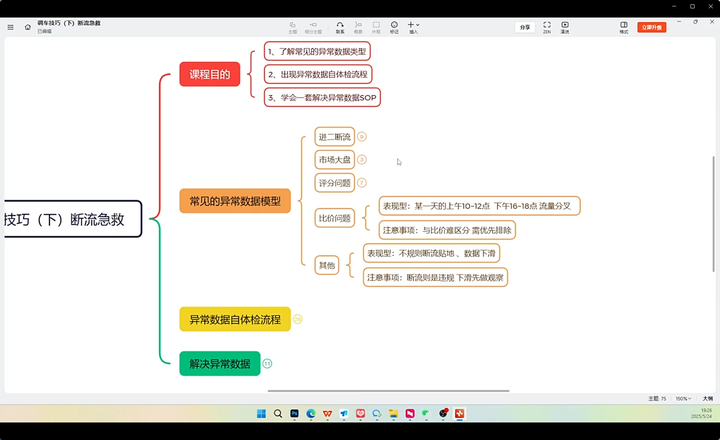Select the 解决异常数据 green topic
This screenshot has width=720, height=440.
click(220, 364)
